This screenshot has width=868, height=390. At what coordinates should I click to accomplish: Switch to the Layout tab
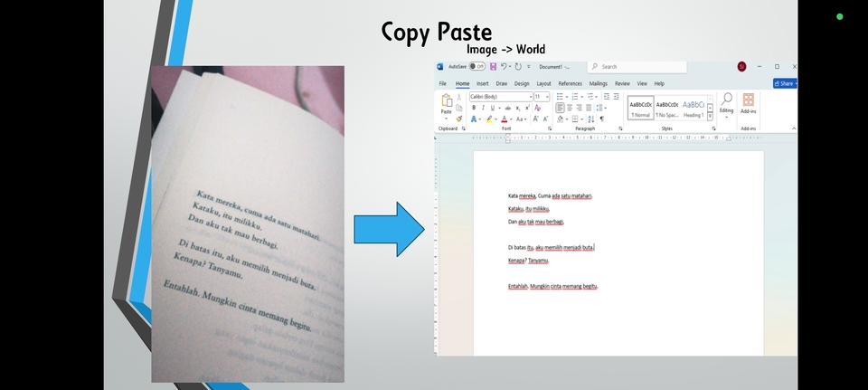[543, 83]
